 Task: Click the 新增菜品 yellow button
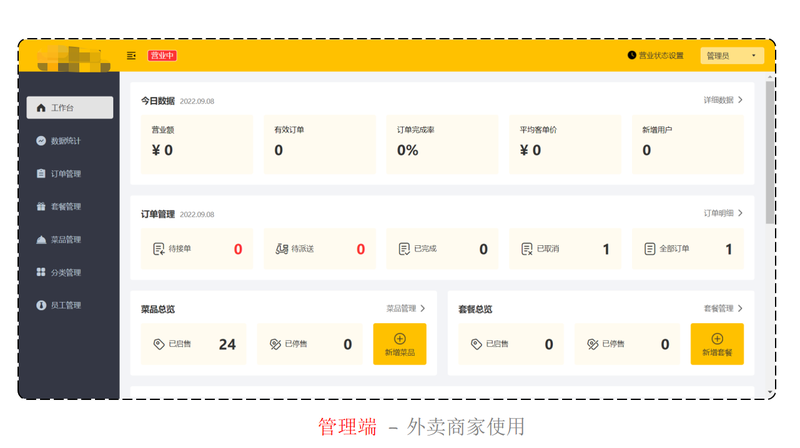tap(400, 344)
